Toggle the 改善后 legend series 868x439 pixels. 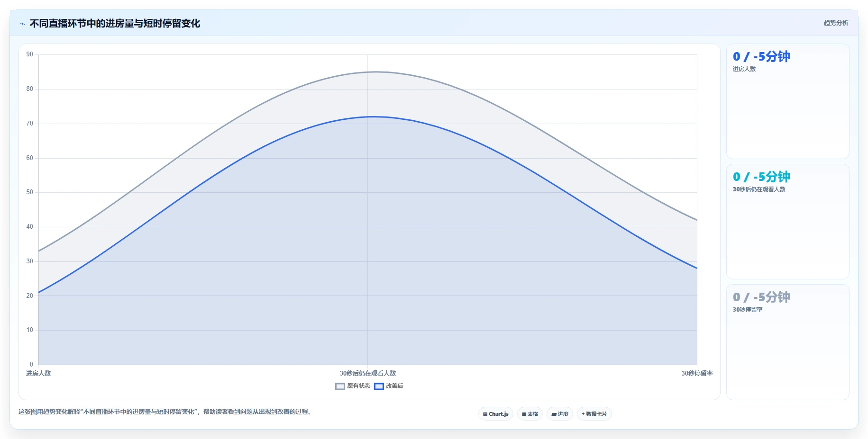pos(389,386)
